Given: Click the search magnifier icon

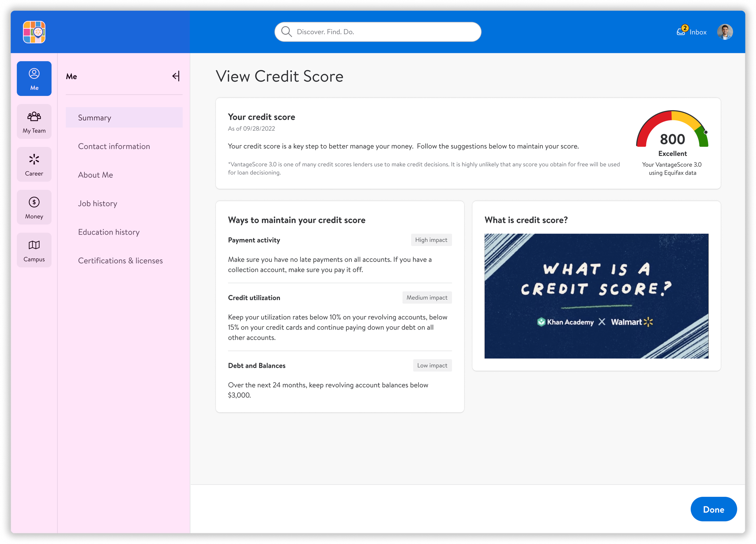Looking at the screenshot, I should 286,32.
